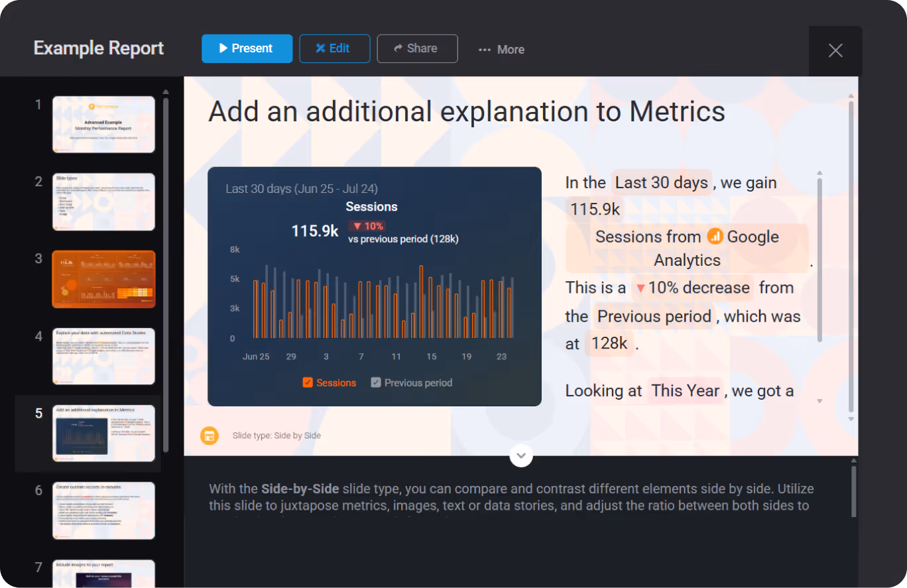Click the slide list scrollbar

tap(166, 274)
